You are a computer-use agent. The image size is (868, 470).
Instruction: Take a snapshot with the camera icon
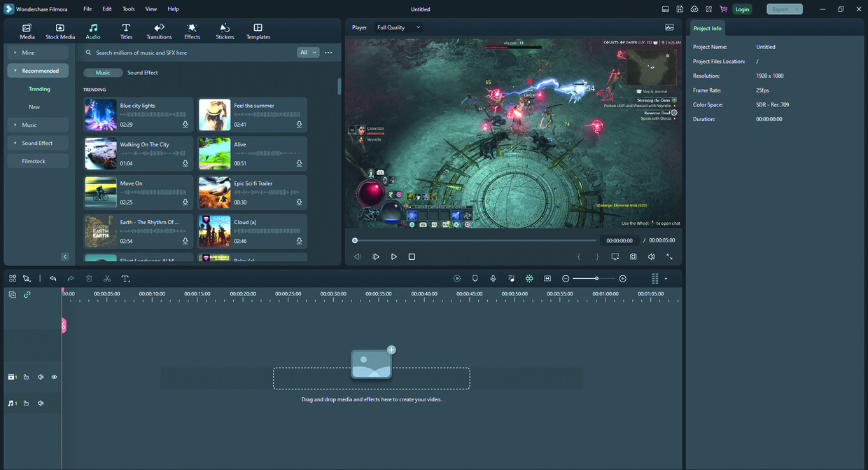633,257
